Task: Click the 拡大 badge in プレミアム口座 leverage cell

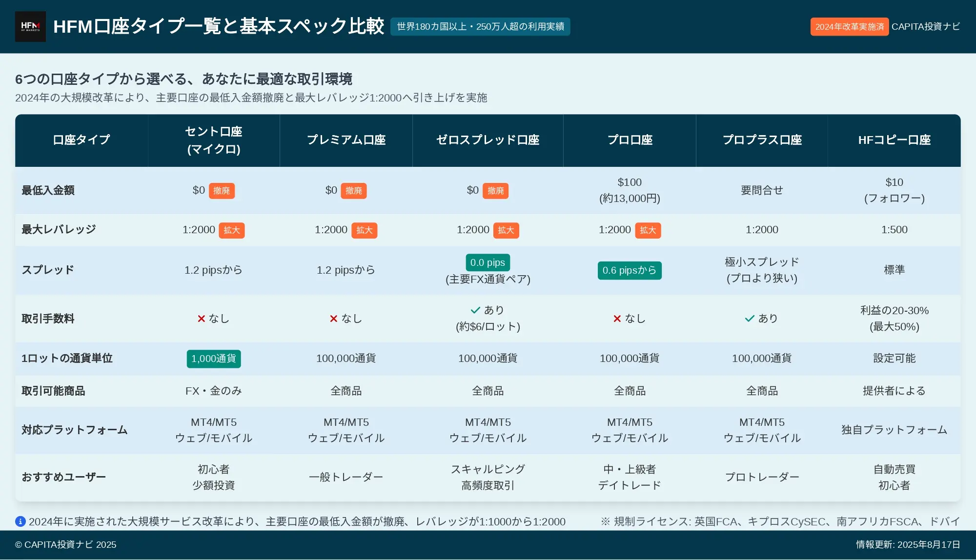Action: click(365, 230)
